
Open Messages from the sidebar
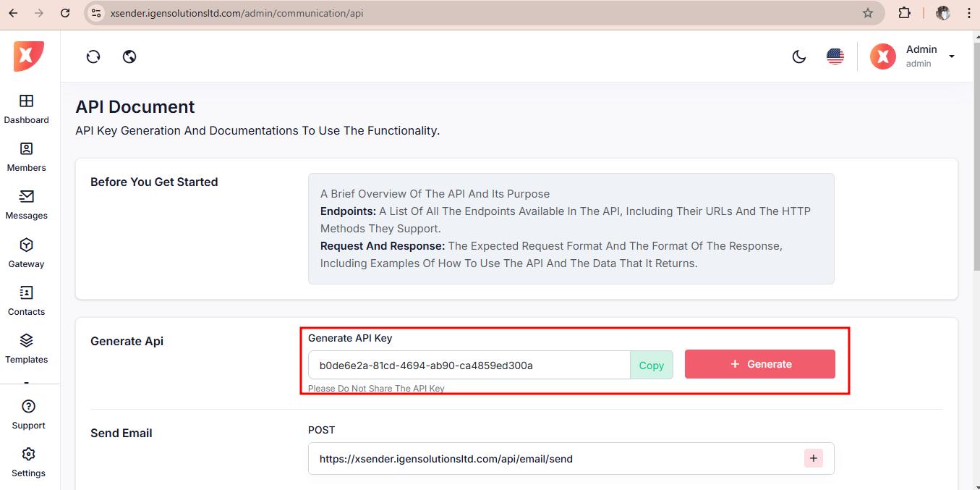[x=27, y=205]
